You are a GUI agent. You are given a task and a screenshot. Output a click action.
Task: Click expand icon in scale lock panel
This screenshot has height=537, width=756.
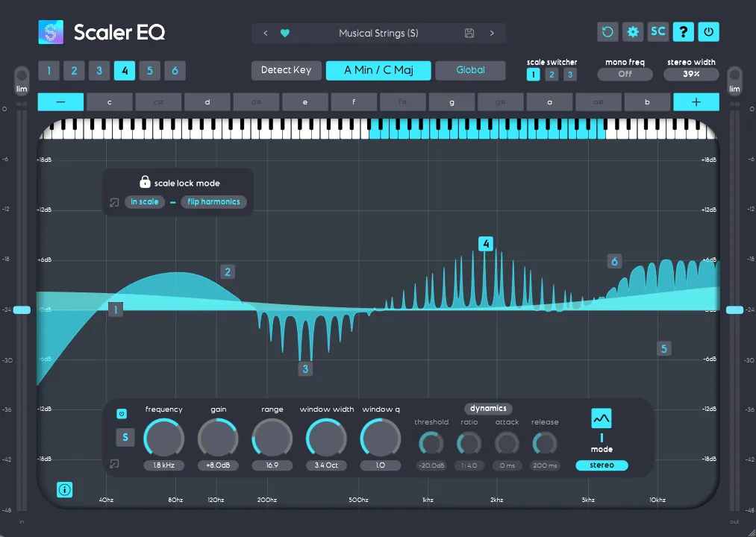point(114,202)
